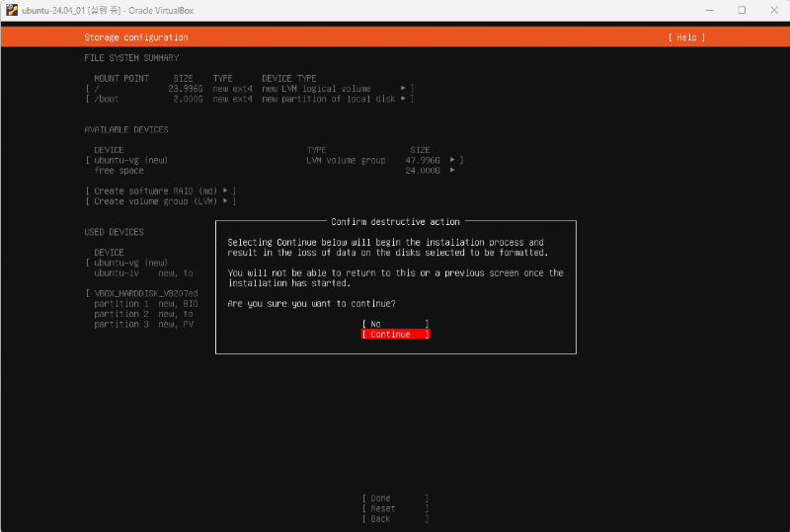Click Reset to revert storage configuration
This screenshot has width=790, height=532.
(395, 508)
